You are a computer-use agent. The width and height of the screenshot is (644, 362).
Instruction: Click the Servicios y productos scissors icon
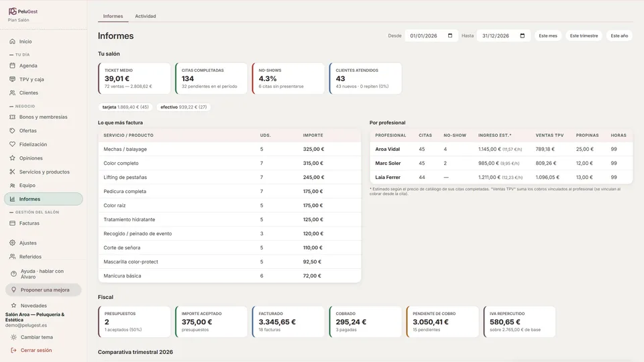coord(12,172)
